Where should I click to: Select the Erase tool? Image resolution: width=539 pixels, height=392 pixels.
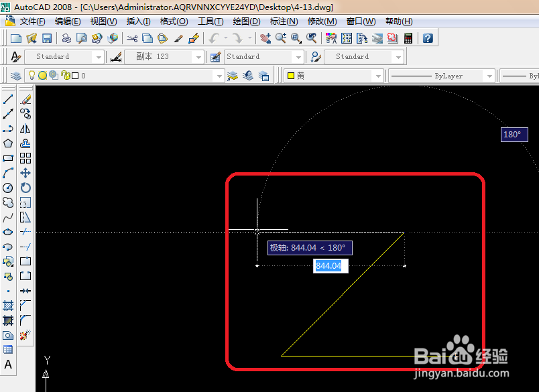coord(25,99)
